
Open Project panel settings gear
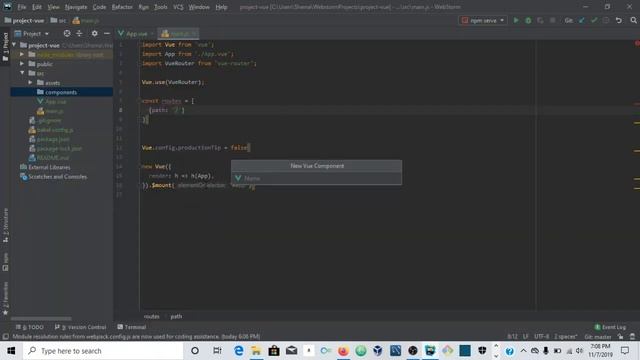(94, 33)
